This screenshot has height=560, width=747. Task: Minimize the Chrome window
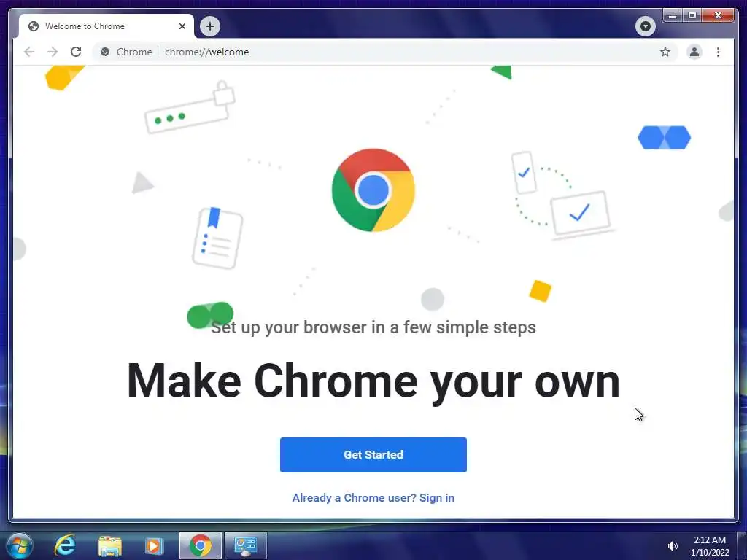672,16
